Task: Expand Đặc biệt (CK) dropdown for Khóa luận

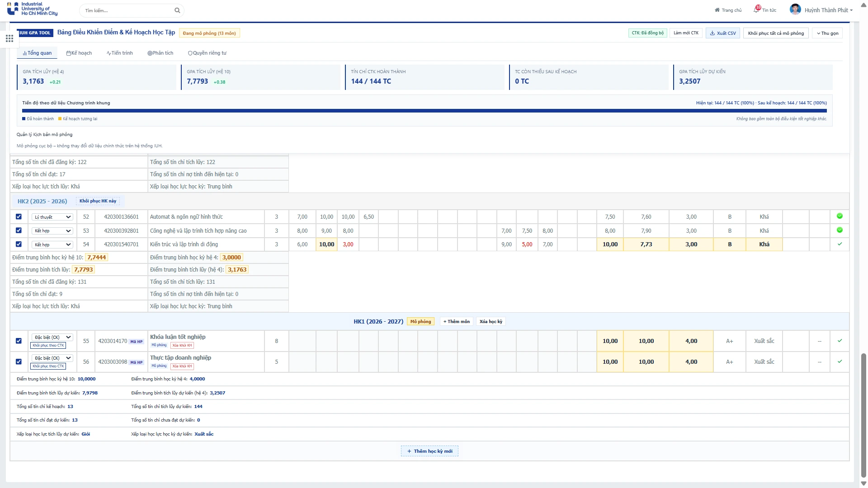Action: click(52, 337)
